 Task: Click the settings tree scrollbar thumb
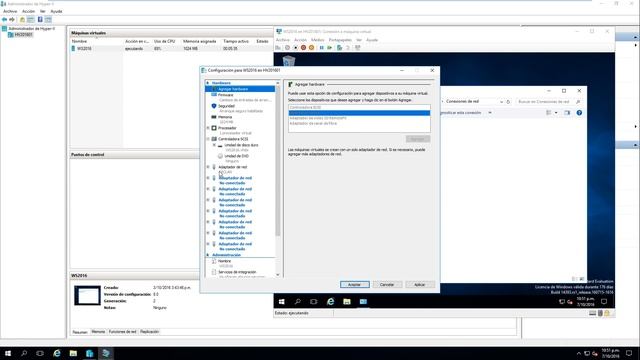tap(278, 161)
